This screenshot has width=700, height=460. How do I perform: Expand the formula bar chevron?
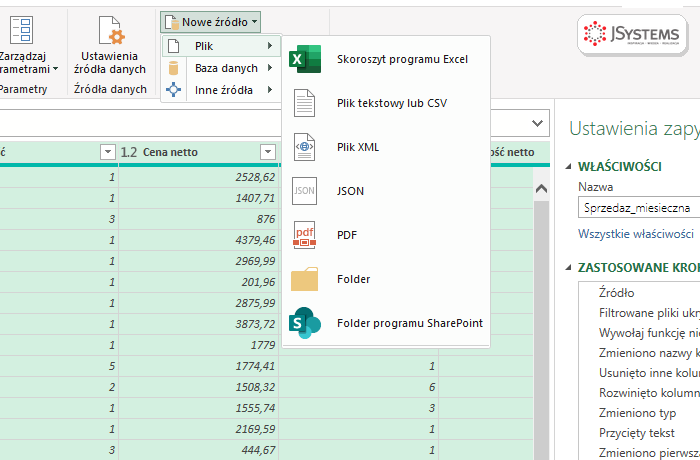(x=538, y=123)
